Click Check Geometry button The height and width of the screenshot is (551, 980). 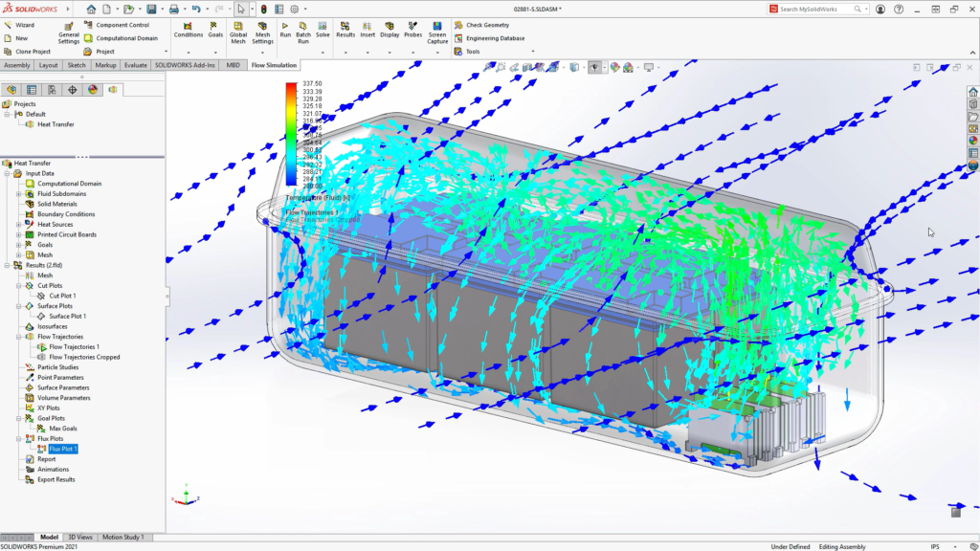pos(486,25)
